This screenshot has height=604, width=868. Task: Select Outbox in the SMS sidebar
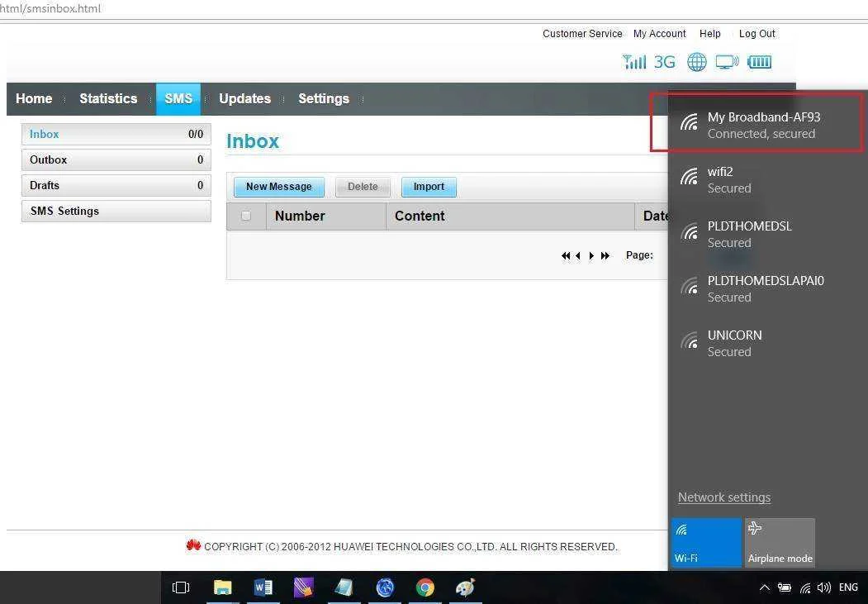[x=116, y=159]
